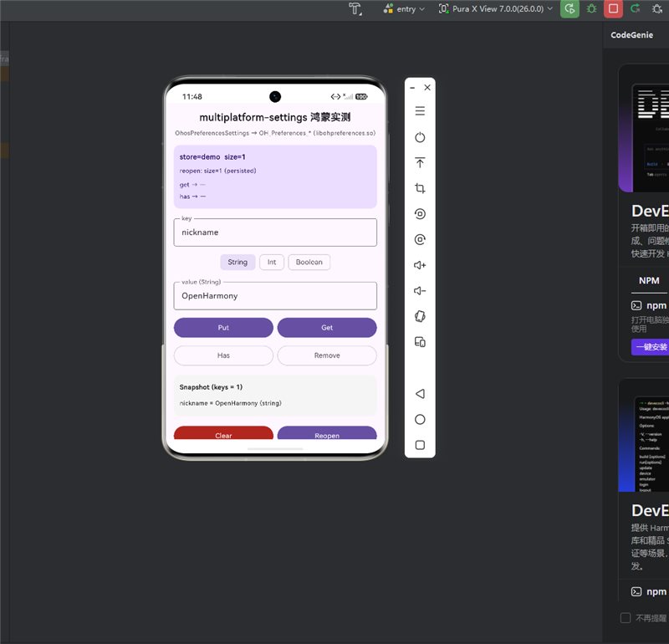The height and width of the screenshot is (644, 669).
Task: Stop the running app with the red square
Action: tap(613, 8)
